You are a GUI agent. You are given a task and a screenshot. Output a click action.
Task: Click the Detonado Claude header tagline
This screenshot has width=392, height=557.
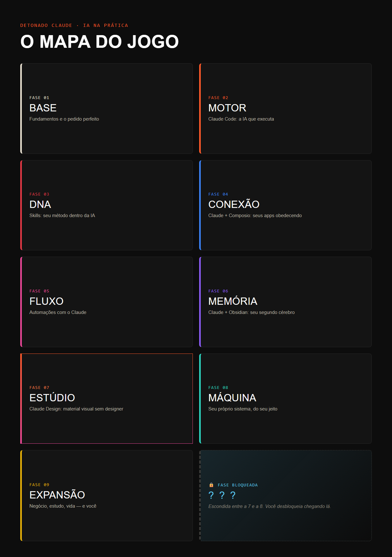click(74, 25)
